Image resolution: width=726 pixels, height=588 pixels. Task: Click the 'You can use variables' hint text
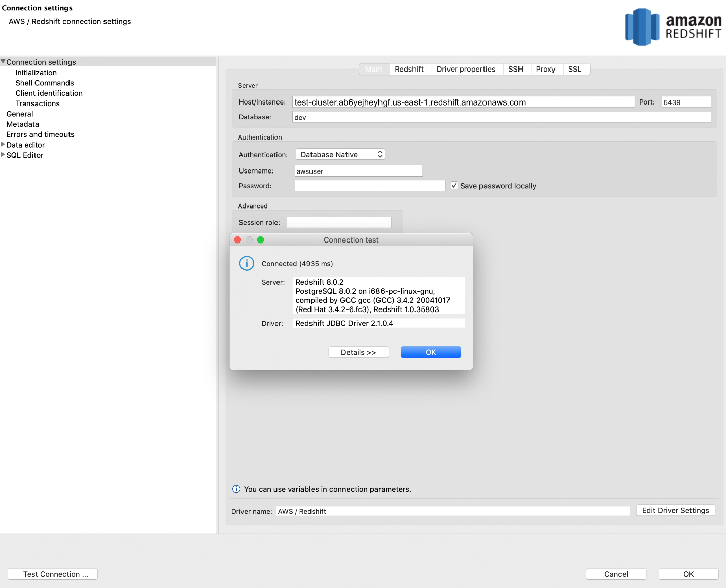pos(328,489)
